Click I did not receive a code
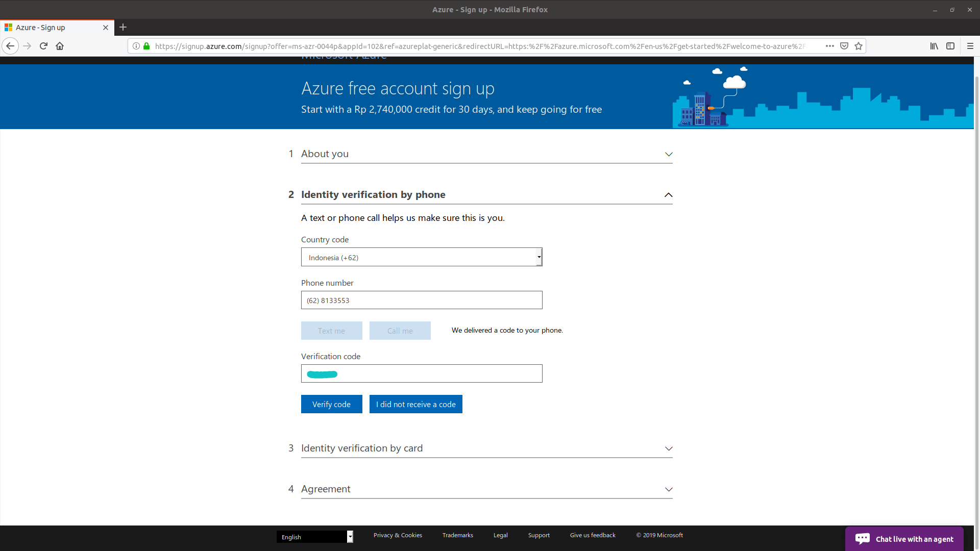 pyautogui.click(x=415, y=404)
